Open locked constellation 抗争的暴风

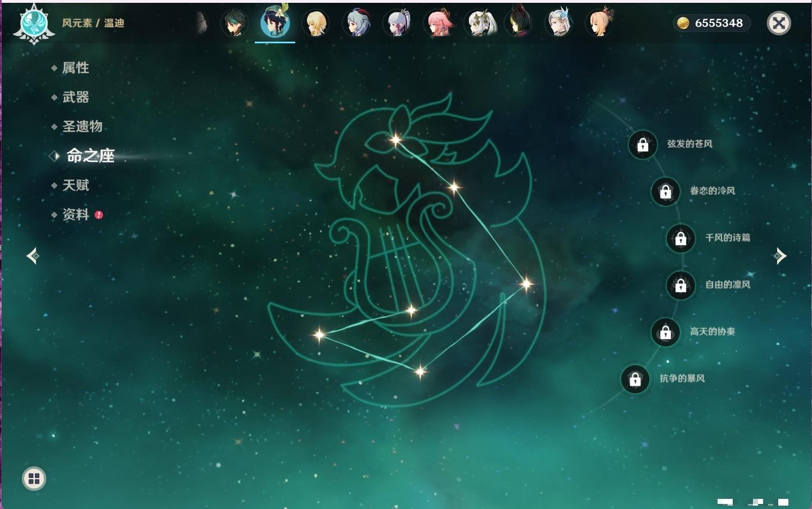coord(635,380)
